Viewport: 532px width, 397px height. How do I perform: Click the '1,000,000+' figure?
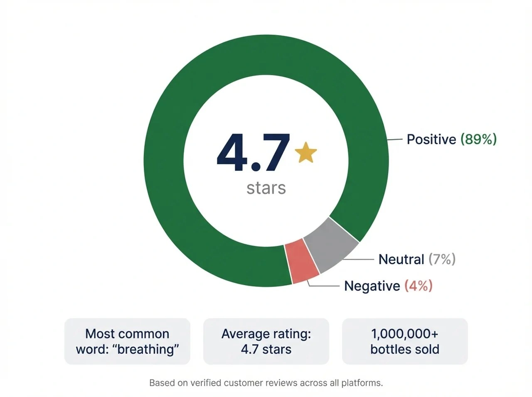405,334
